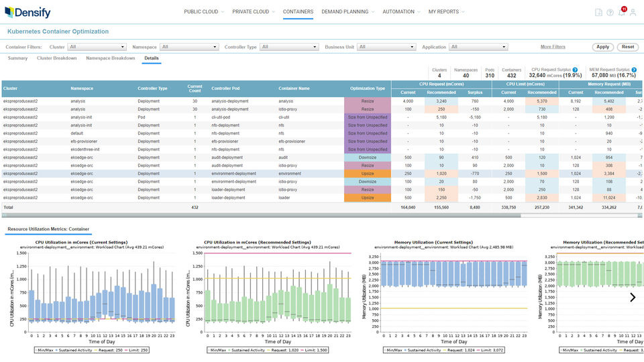Sort by Optimization Type column header
The image size is (644, 362).
(x=367, y=88)
